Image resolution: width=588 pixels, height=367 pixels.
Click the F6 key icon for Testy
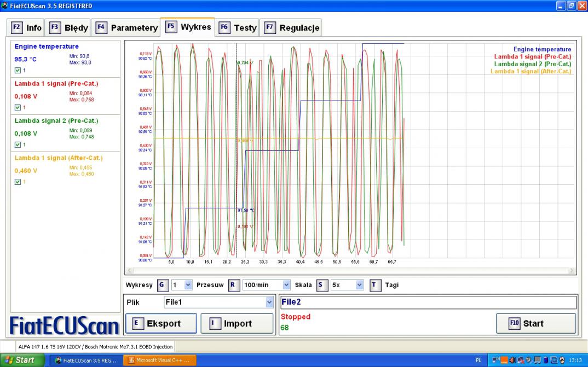224,27
